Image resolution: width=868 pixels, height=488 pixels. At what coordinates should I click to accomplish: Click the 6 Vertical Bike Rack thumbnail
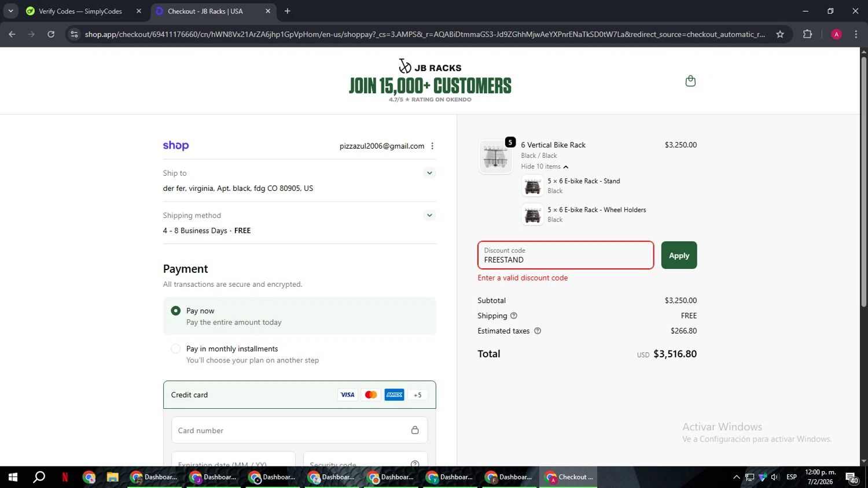(495, 157)
